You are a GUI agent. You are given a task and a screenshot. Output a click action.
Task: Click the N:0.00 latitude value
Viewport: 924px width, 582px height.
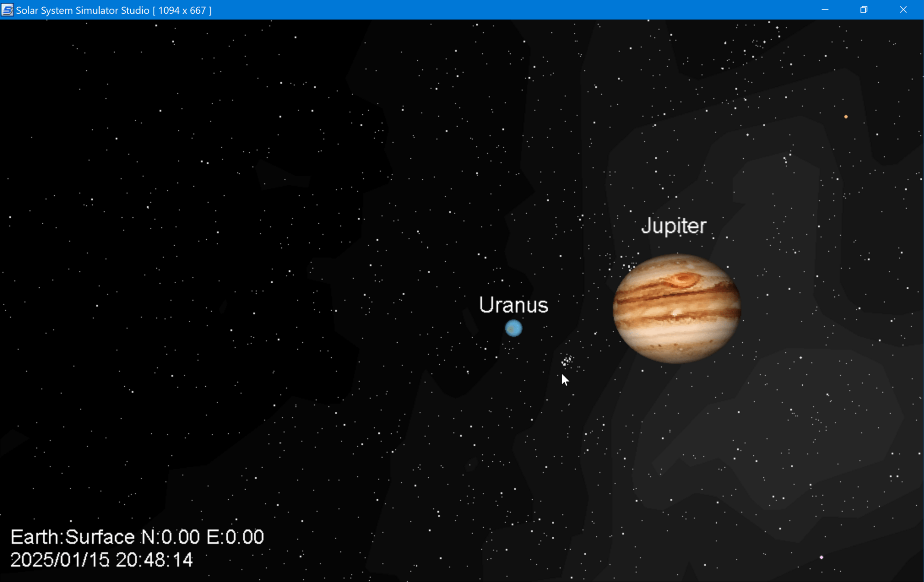(170, 537)
